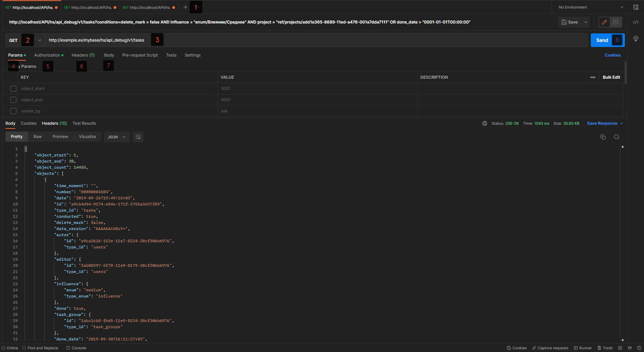Open the Console in status bar

tap(76, 348)
